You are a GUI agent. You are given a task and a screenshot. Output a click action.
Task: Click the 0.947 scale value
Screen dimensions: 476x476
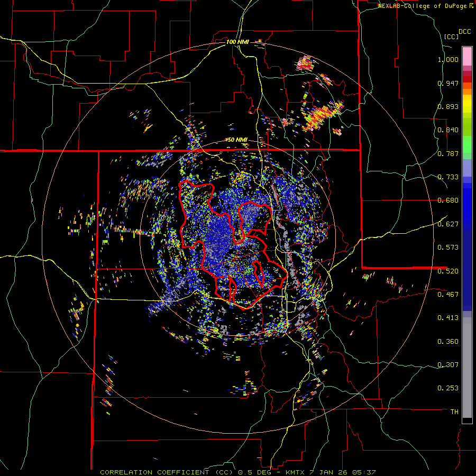click(x=448, y=83)
